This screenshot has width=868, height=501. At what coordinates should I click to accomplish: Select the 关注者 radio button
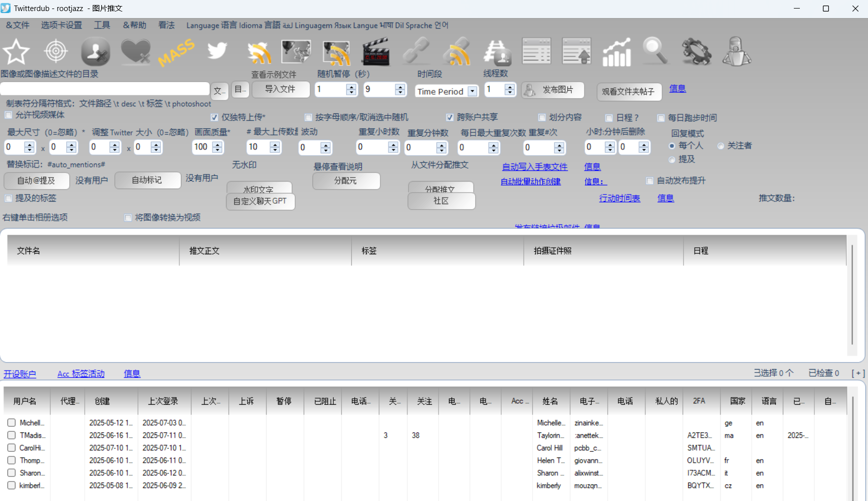pyautogui.click(x=721, y=146)
